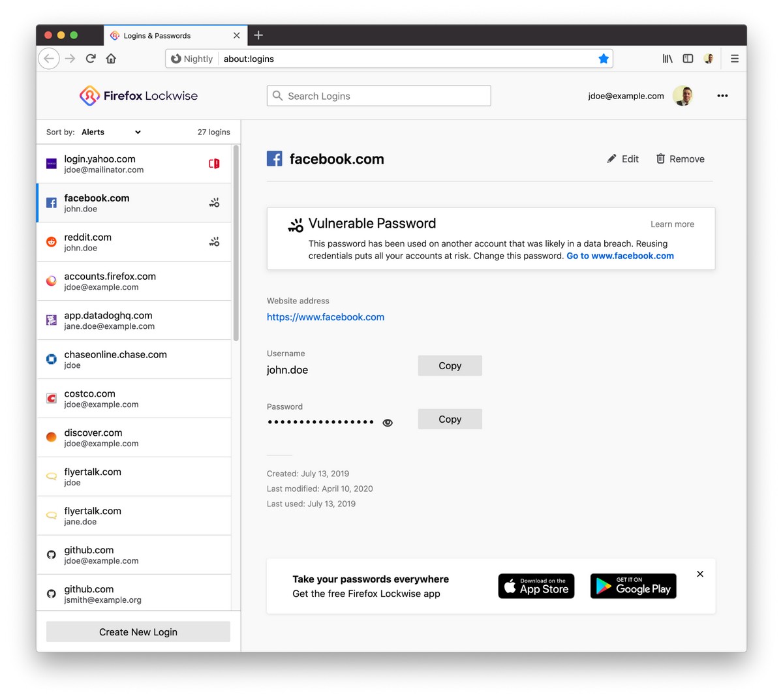This screenshot has height=700, width=783.
Task: Go to the browser home page
Action: pos(111,59)
